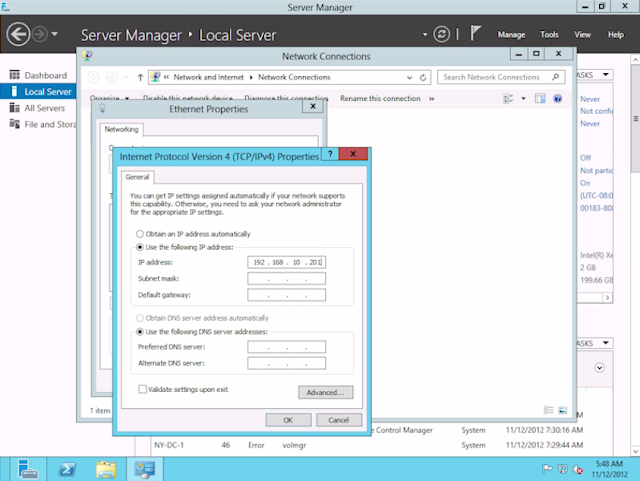Click the Alternate DNS server field

pyautogui.click(x=287, y=363)
